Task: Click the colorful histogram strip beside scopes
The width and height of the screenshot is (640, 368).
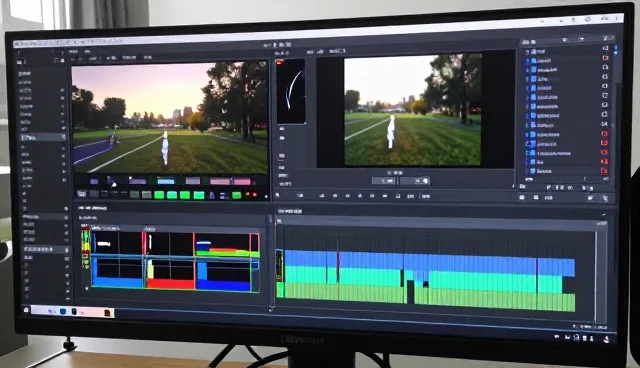Action: click(x=86, y=249)
